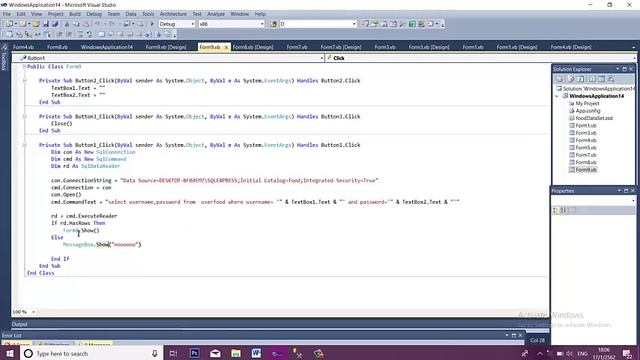Start debugging with the green play icon
Screen dimensions: 640x360
(x=152, y=24)
